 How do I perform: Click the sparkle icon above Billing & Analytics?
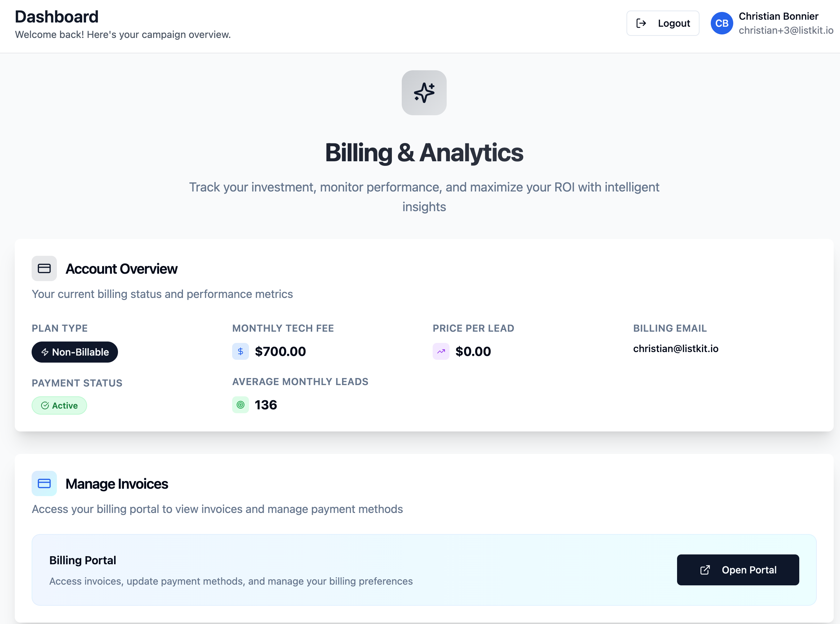(x=424, y=92)
